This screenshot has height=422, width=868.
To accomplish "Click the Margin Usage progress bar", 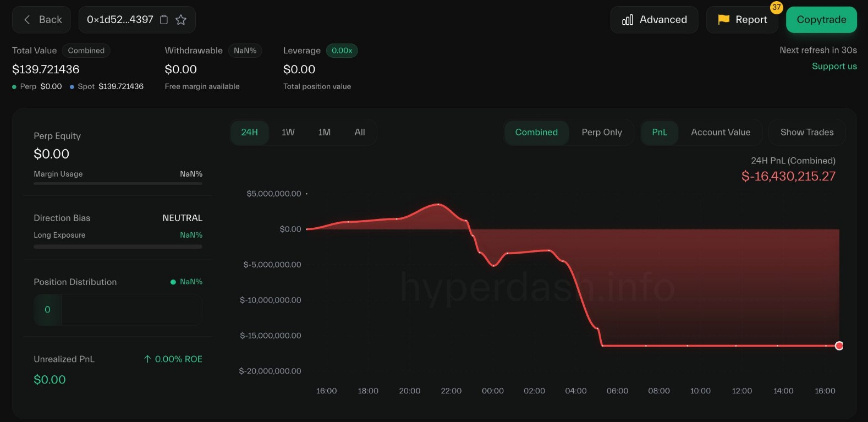I will tap(118, 183).
